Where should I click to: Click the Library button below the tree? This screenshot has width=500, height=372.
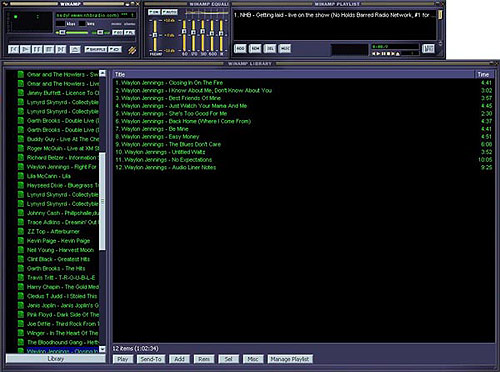[56, 359]
